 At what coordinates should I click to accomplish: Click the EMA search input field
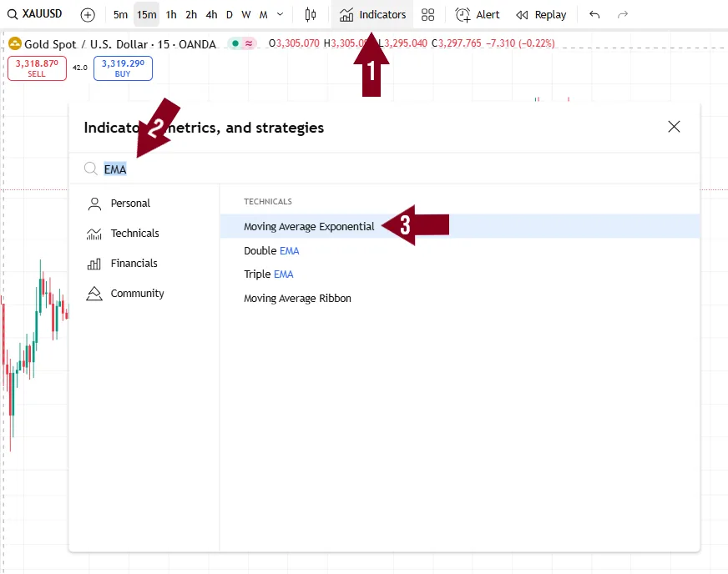[x=334, y=169]
